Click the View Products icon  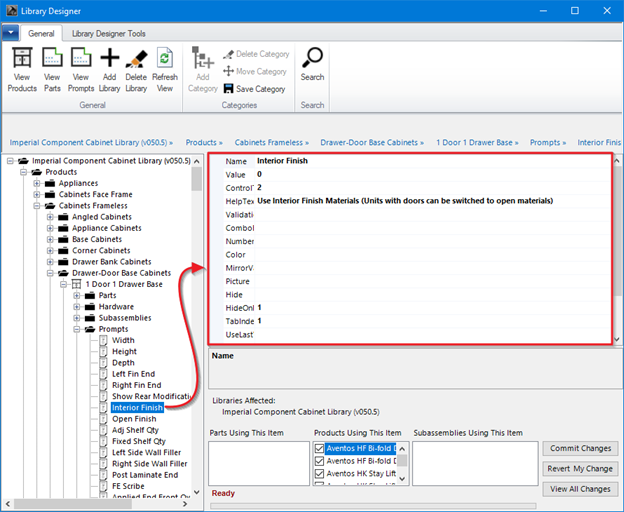[22, 58]
